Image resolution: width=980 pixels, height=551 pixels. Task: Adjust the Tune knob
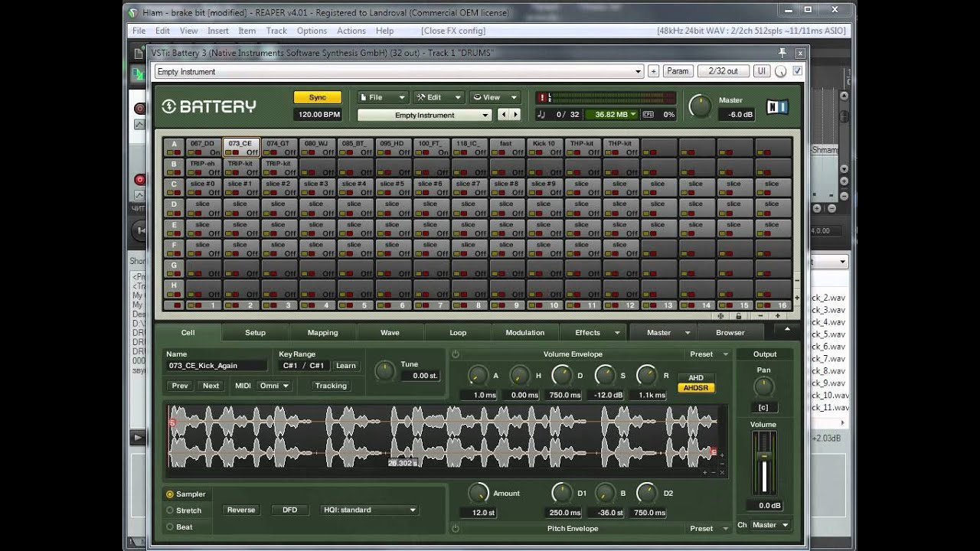[384, 371]
